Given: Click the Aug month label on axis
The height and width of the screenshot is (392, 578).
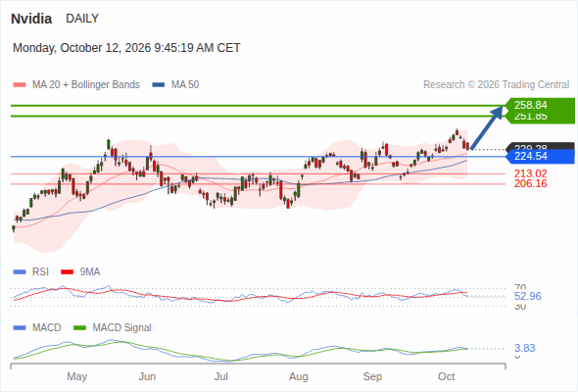Looking at the screenshot, I should click(298, 376).
